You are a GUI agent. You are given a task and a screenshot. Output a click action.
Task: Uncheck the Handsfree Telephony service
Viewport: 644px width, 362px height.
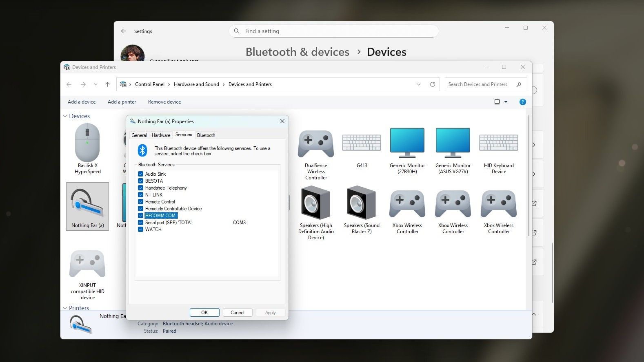pos(140,188)
